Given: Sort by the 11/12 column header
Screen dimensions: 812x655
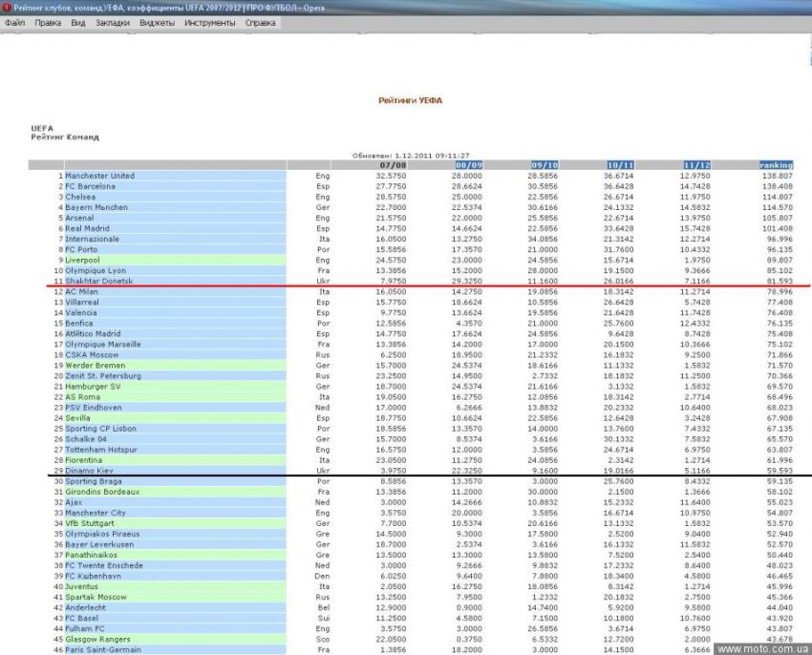Looking at the screenshot, I should coord(697,165).
